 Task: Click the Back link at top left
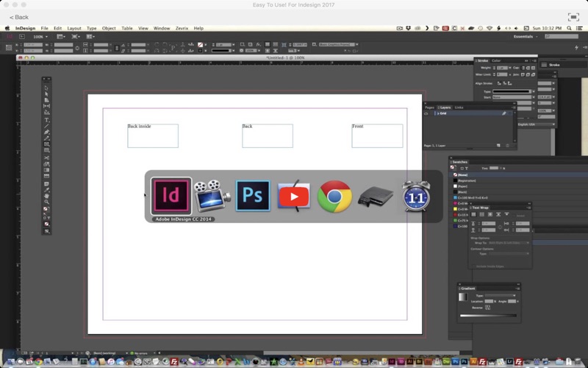(19, 17)
